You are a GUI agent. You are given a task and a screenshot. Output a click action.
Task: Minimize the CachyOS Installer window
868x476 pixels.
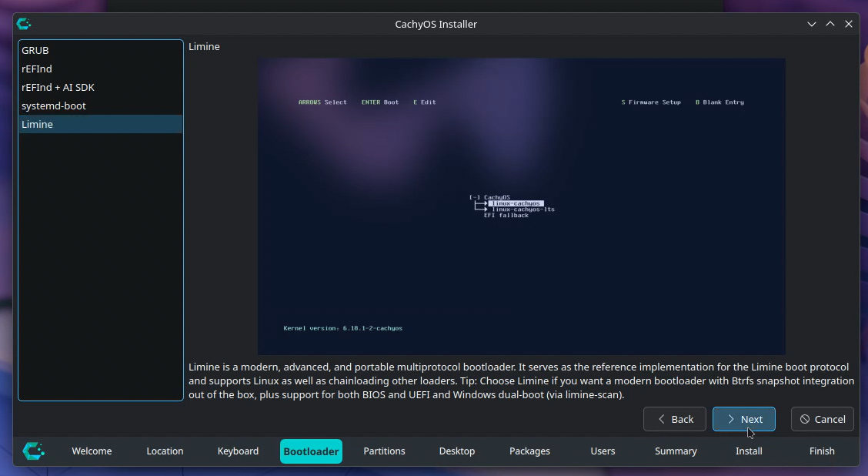tap(812, 24)
